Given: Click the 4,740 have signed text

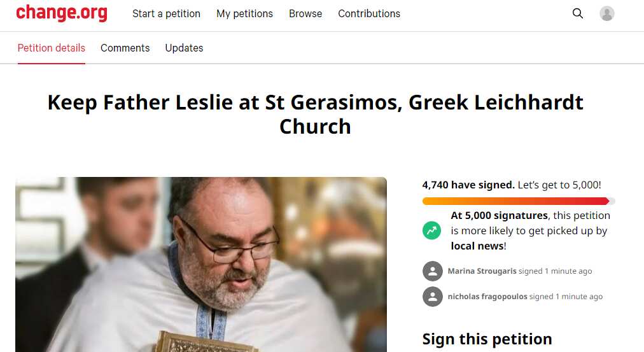Looking at the screenshot, I should (468, 185).
